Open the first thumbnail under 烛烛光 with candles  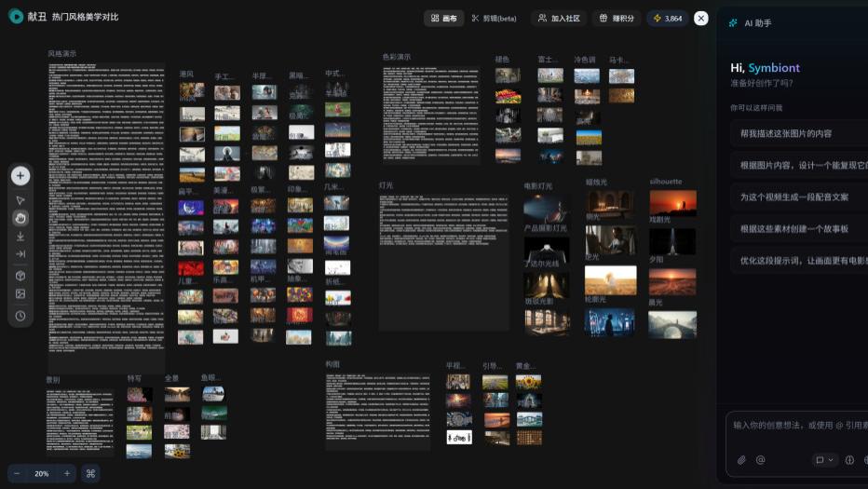tap(610, 204)
